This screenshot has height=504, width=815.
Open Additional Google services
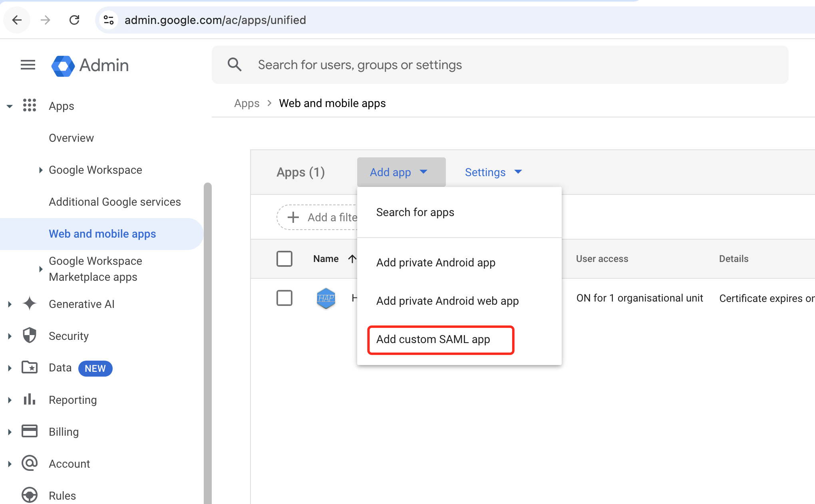pyautogui.click(x=115, y=202)
